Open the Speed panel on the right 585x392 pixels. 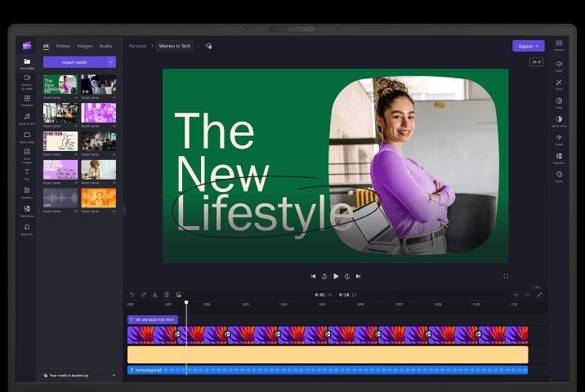click(559, 138)
